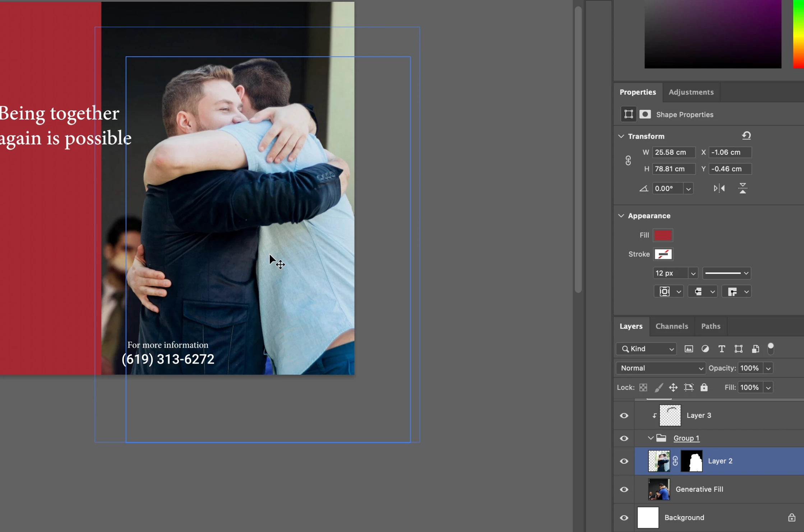Hide the Generative Fill layer
Viewport: 804px width, 532px height.
(x=624, y=490)
